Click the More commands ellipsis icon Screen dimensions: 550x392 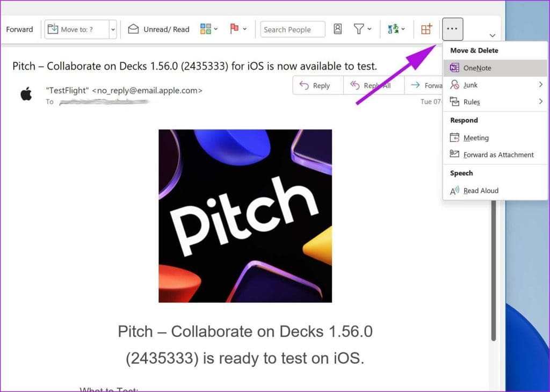coord(452,29)
